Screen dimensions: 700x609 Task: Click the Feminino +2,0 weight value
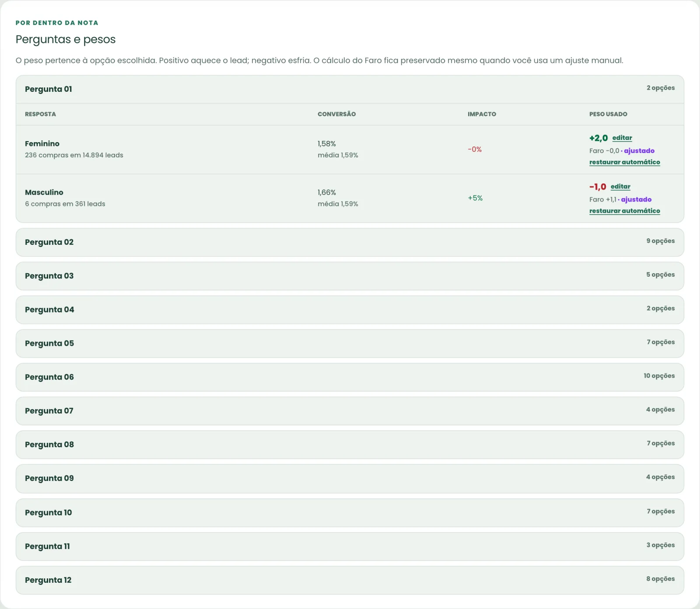(x=598, y=138)
